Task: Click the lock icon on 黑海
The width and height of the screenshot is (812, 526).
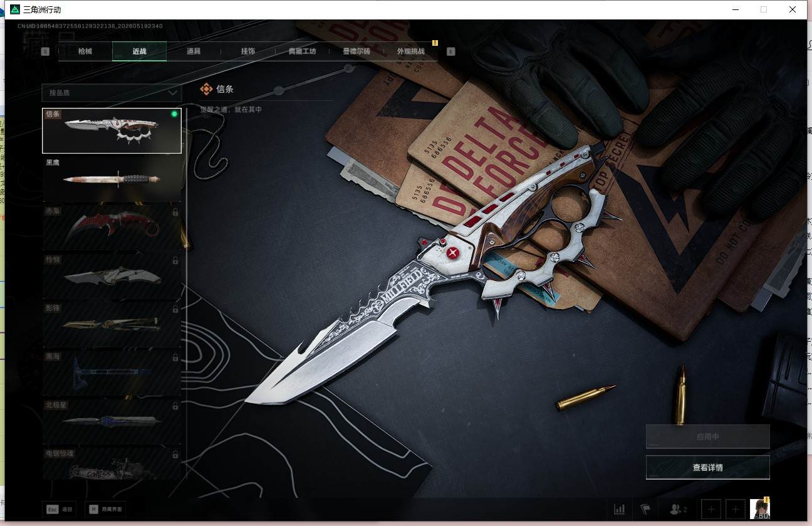Action: pyautogui.click(x=175, y=357)
